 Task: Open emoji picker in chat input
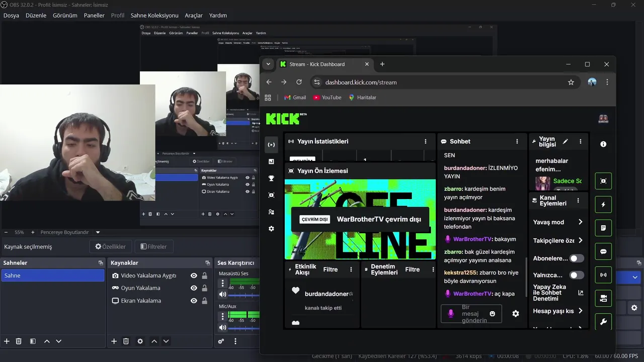pos(492,314)
